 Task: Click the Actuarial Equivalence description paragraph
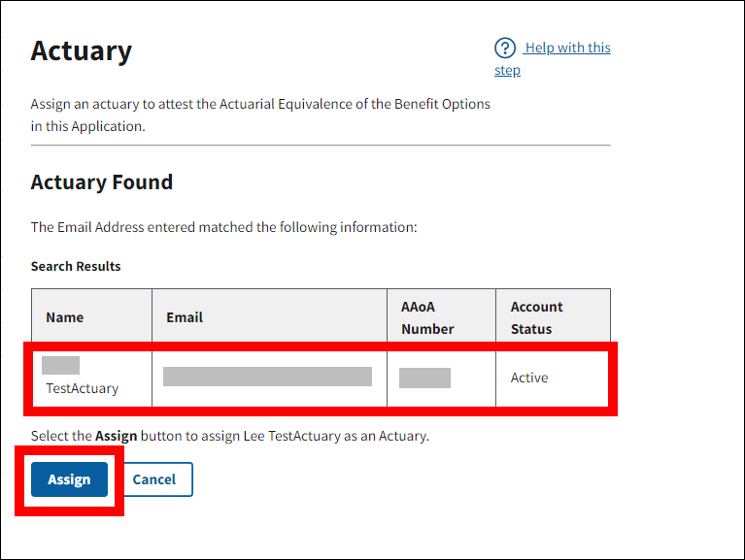coord(260,115)
